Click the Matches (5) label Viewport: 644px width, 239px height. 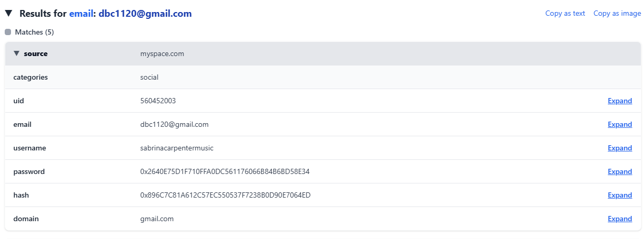[34, 32]
